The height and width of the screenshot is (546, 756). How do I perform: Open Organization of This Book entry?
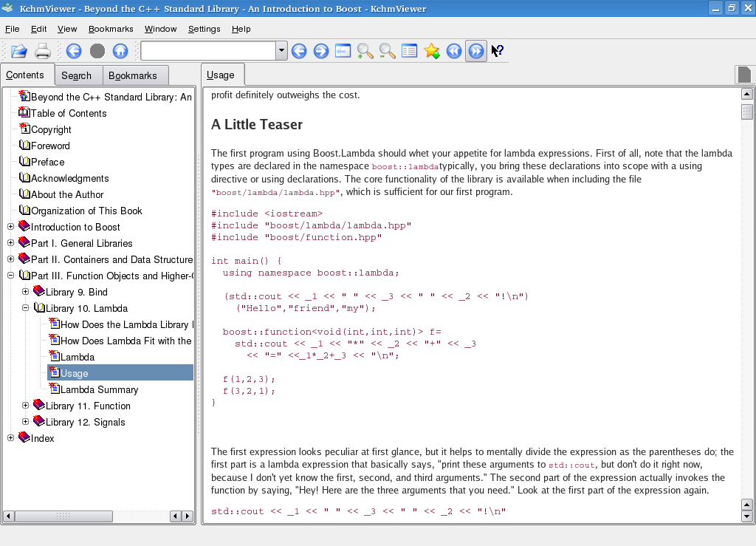86,211
